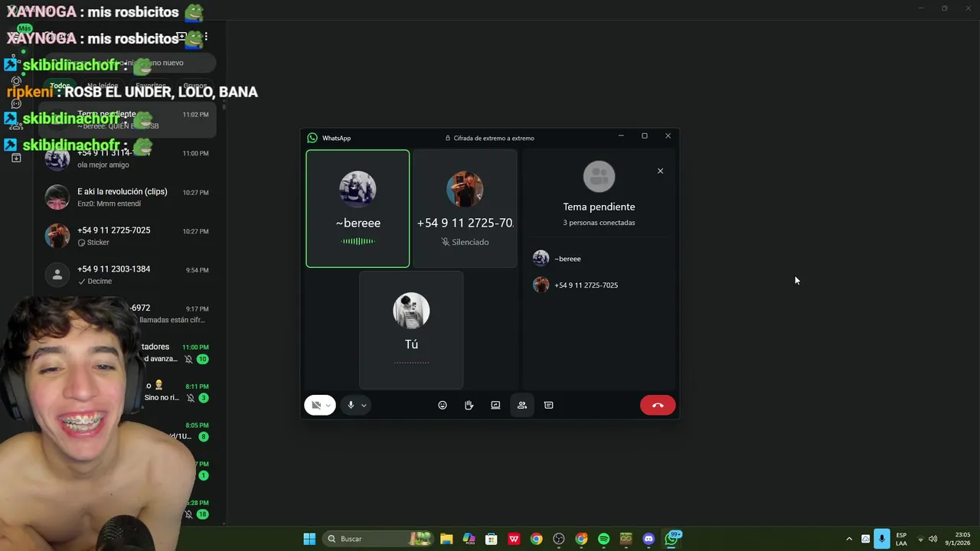Mute the microphone in the call
The width and height of the screenshot is (980, 551).
pos(351,405)
